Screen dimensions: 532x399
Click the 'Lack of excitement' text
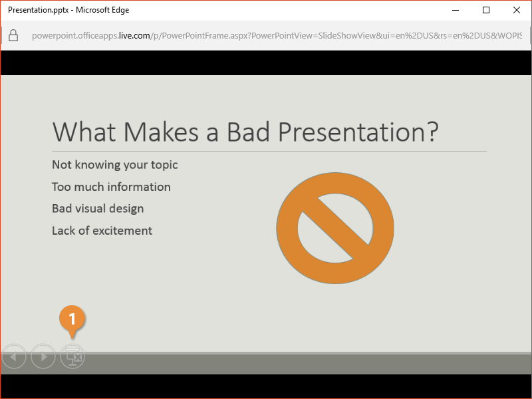[102, 231]
